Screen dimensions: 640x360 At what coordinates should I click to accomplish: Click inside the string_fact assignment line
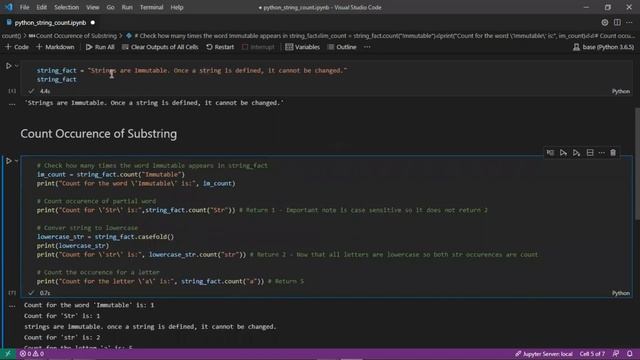pos(192,71)
